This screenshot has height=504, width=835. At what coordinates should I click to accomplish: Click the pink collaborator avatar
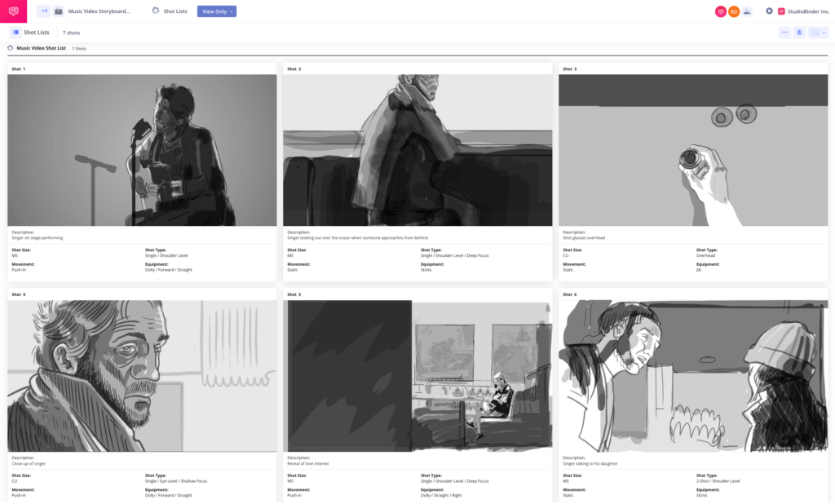(x=721, y=11)
